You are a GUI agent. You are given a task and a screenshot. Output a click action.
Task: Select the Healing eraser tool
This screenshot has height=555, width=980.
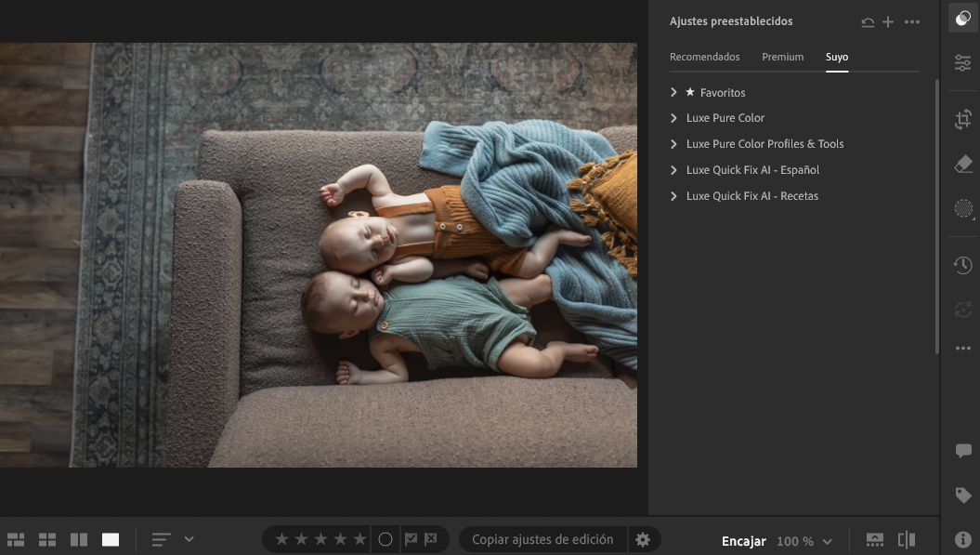tap(963, 164)
